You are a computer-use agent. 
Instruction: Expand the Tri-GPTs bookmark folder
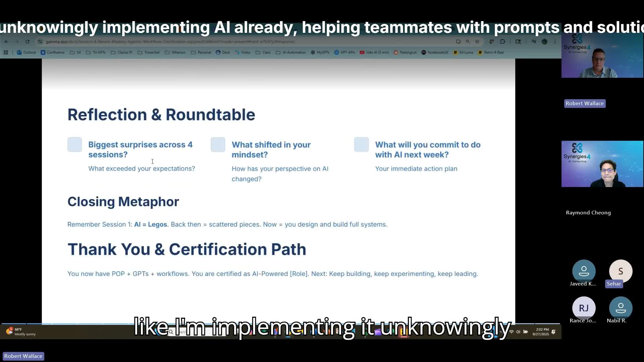(96, 52)
